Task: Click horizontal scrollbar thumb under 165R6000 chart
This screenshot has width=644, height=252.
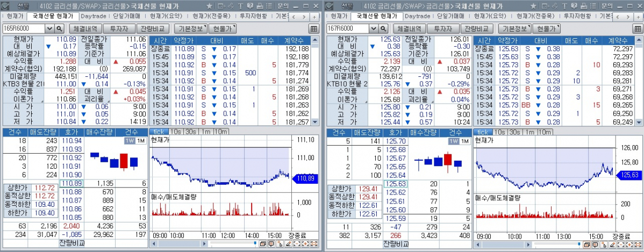Action: [179, 243]
